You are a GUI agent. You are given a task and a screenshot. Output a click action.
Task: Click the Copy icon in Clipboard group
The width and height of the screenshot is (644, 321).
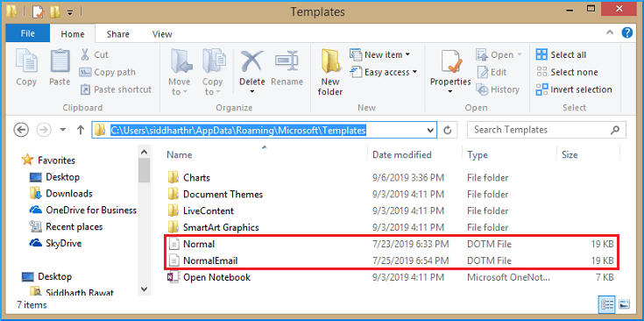(x=26, y=61)
